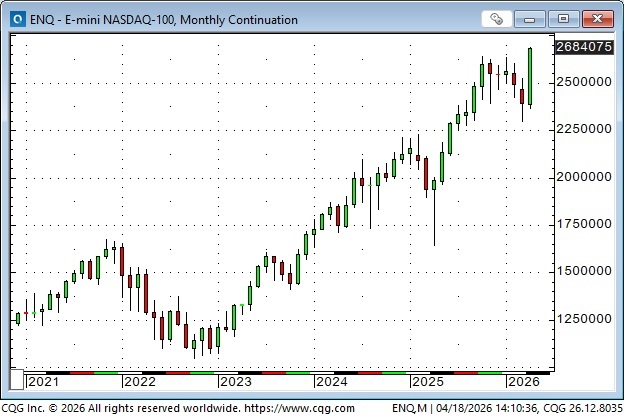Click the chain link icon button
The image size is (624, 416).
pos(497,19)
